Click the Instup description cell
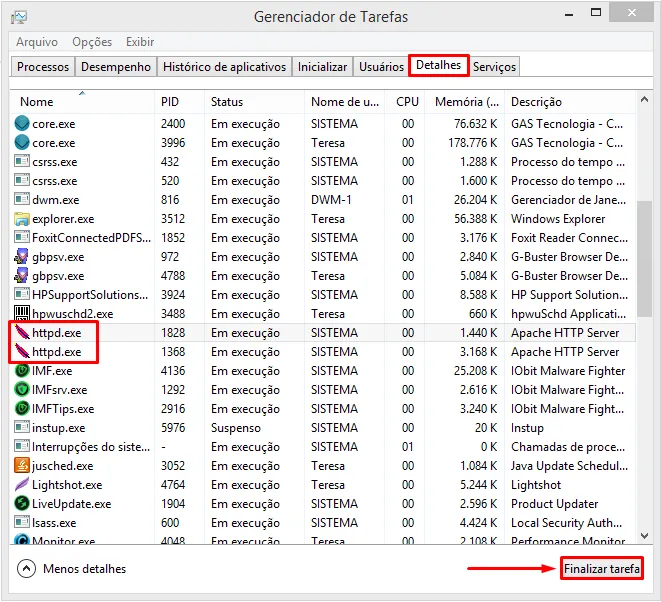The image size is (661, 602). [527, 428]
